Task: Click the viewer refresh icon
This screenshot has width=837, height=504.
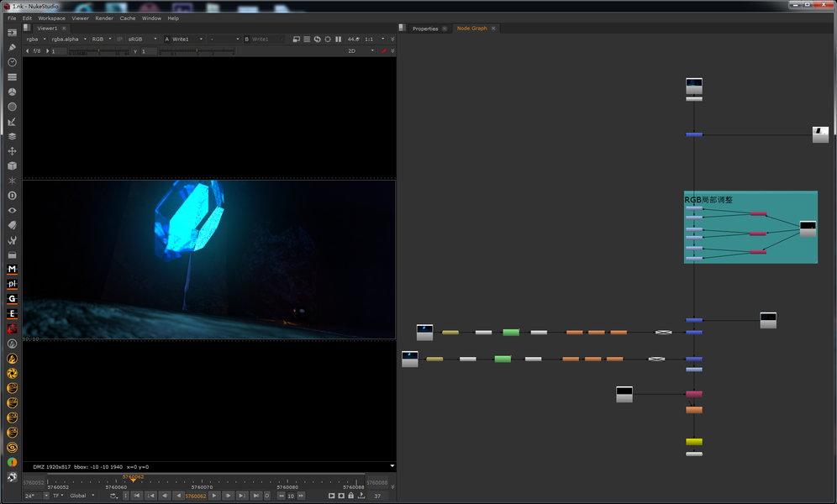Action: point(317,39)
